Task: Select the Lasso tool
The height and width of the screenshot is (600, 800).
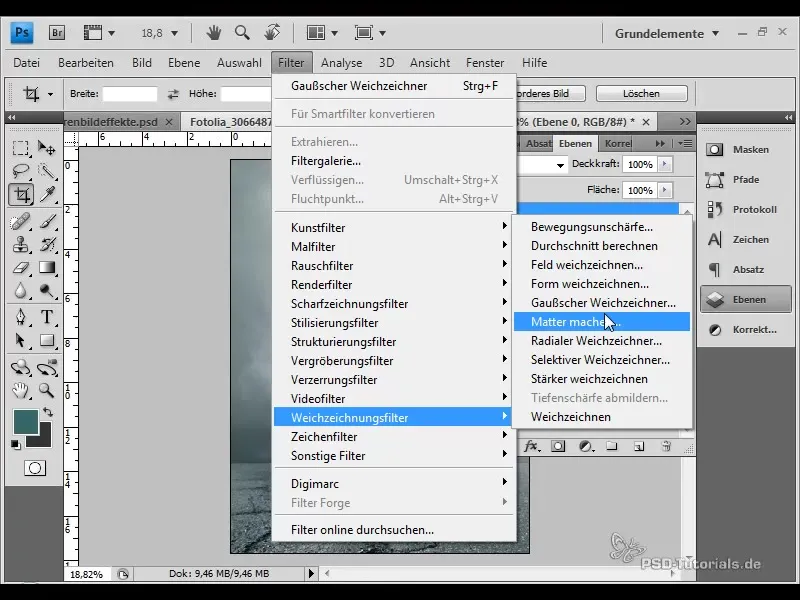Action: [x=20, y=171]
